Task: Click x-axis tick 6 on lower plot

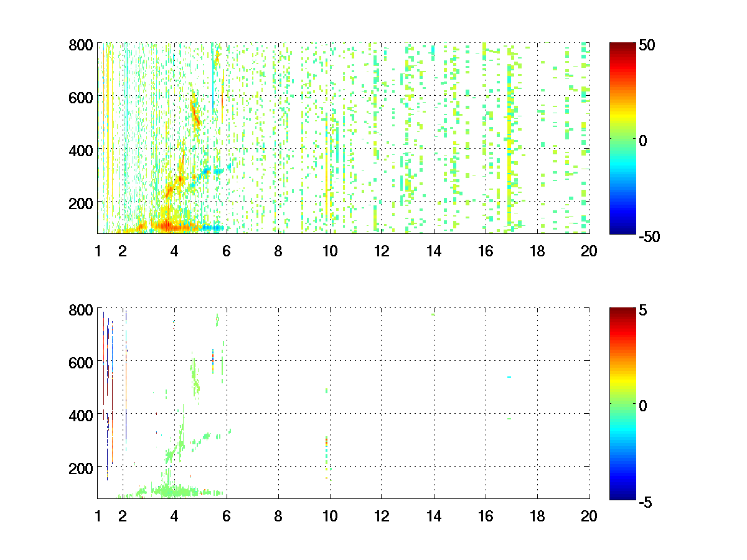Action: (x=227, y=516)
